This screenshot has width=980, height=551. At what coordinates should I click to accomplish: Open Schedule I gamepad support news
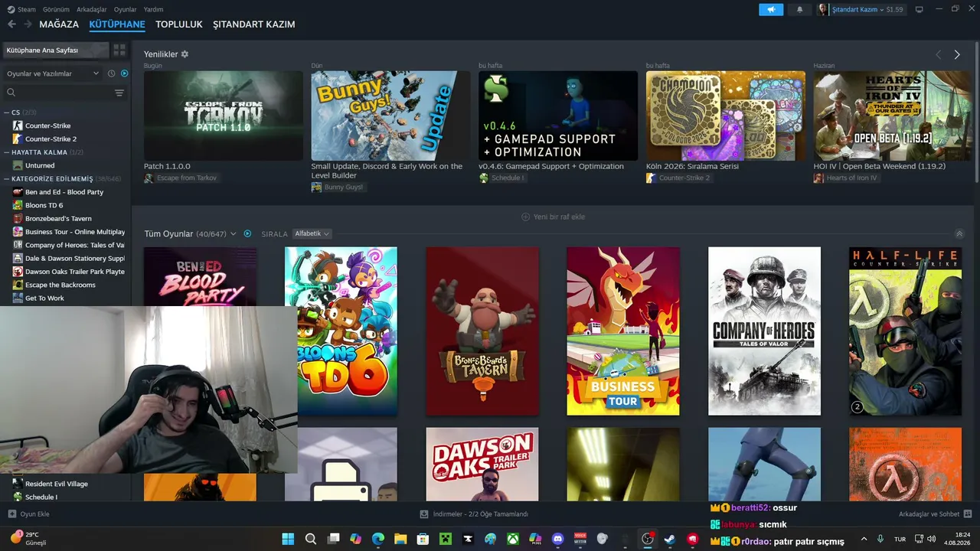[x=558, y=116]
